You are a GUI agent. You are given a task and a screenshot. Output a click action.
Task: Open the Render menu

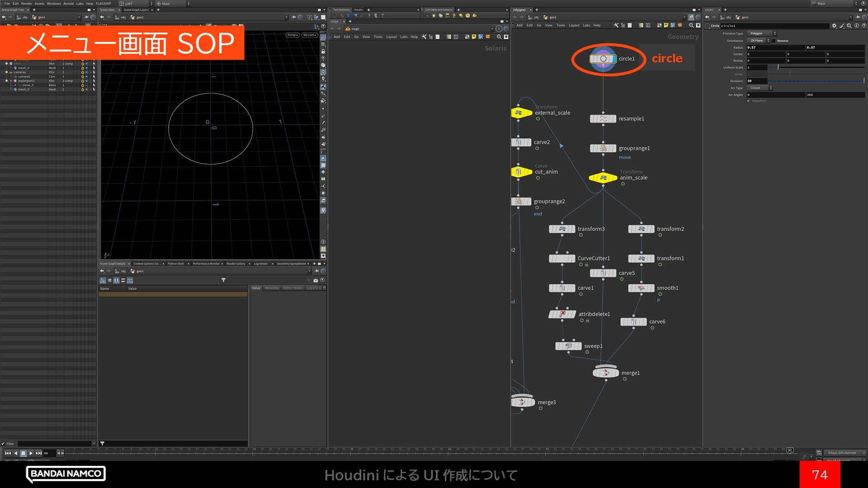click(x=27, y=3)
